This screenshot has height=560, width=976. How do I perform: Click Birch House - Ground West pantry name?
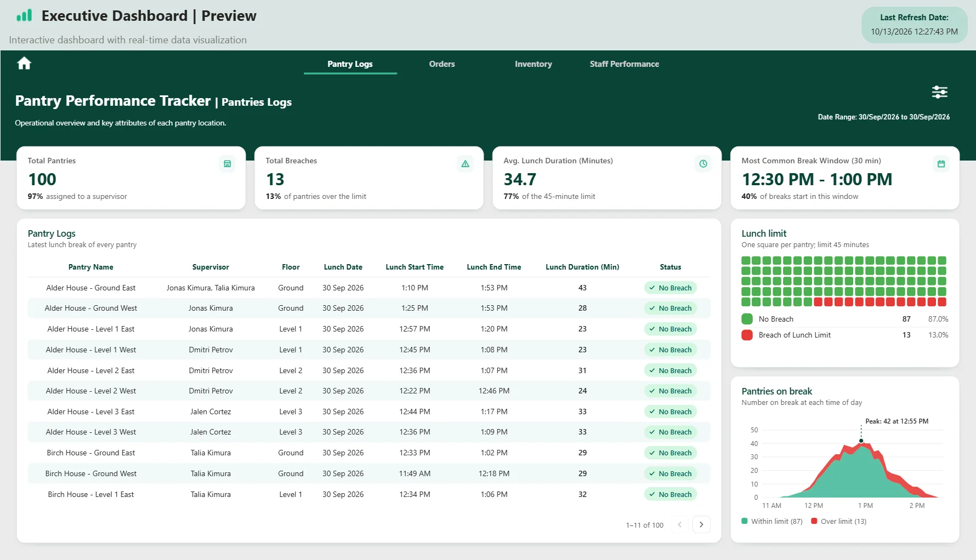pos(91,473)
